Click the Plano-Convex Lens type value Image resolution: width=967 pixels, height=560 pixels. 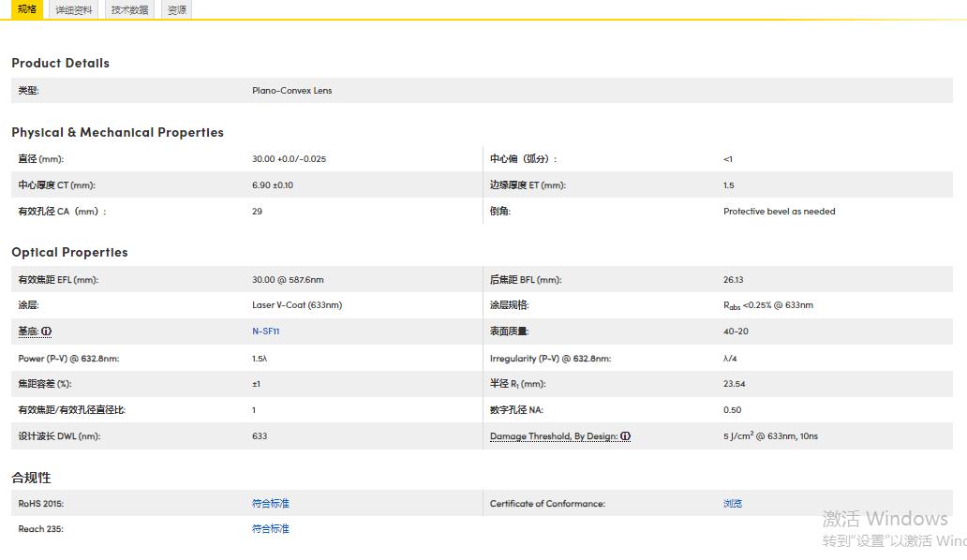(291, 91)
